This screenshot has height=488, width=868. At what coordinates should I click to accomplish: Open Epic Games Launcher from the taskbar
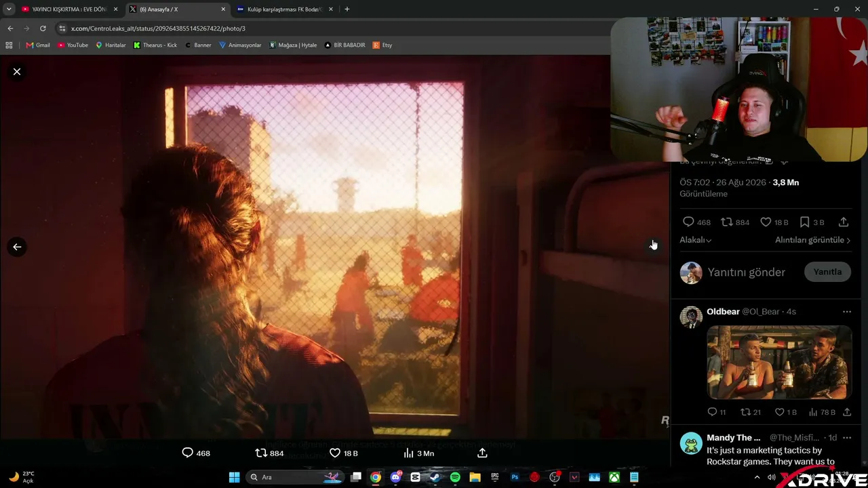point(495,477)
